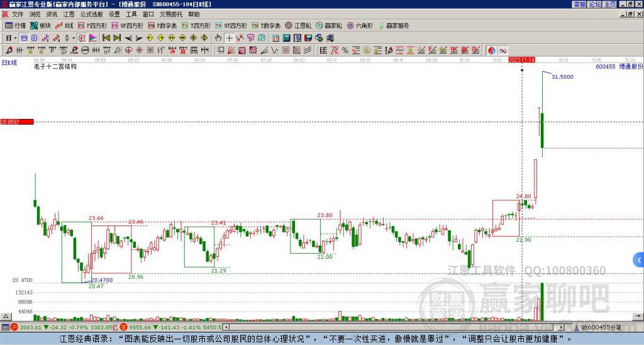
Task: Open 赢家服务 from the toolbar
Action: coord(394,25)
